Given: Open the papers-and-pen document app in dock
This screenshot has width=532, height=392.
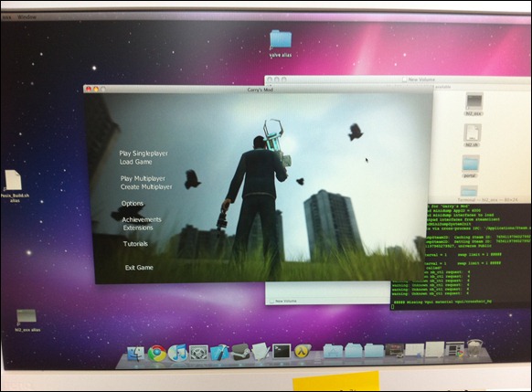Looking at the screenshot, I should [x=261, y=351].
